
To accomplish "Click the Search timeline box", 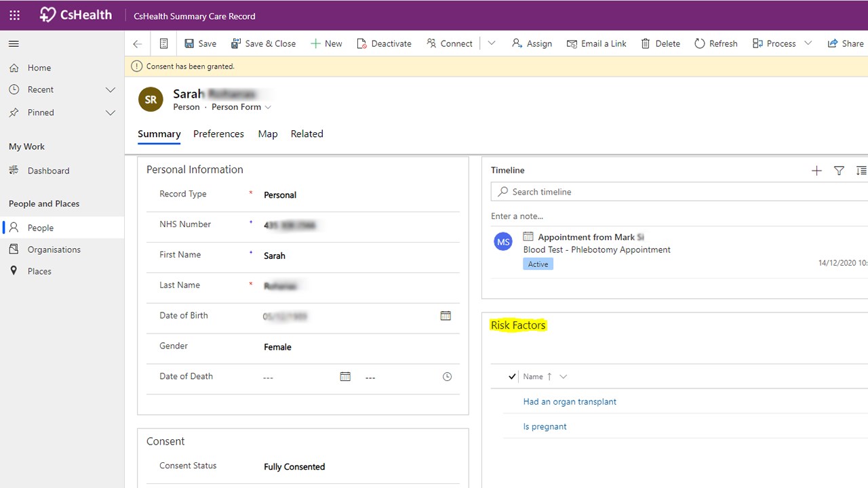I will pos(679,192).
